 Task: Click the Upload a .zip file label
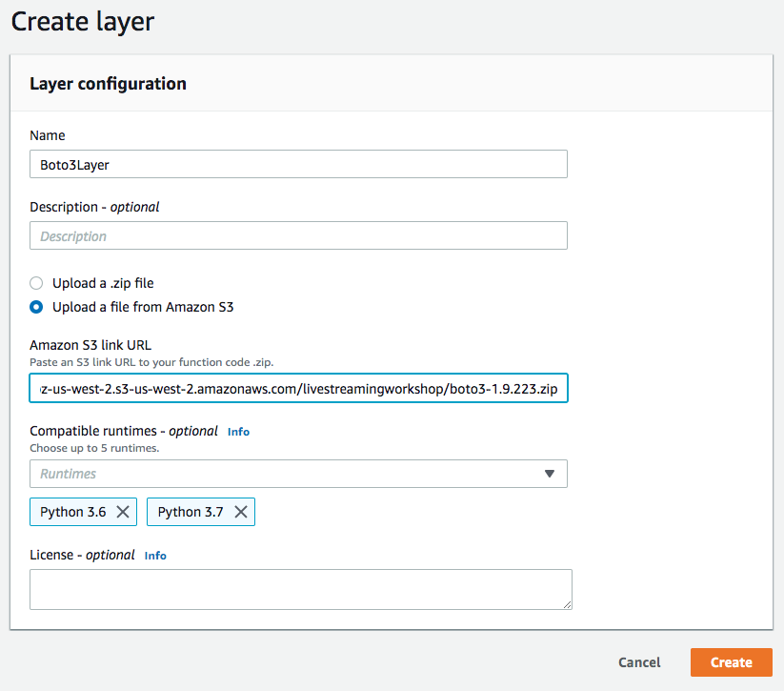click(x=103, y=283)
